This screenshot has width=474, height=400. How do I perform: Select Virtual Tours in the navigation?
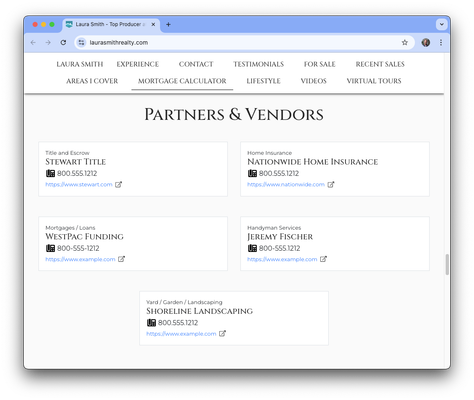click(x=374, y=81)
